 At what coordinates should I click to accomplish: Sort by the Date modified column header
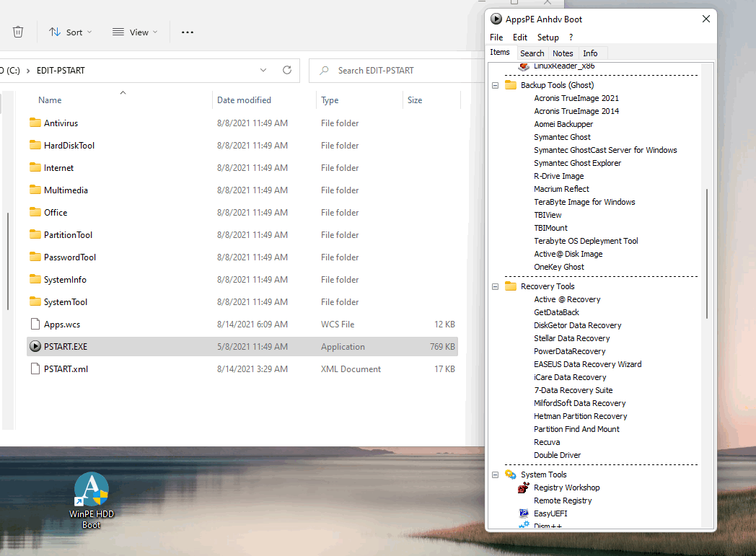tap(244, 100)
